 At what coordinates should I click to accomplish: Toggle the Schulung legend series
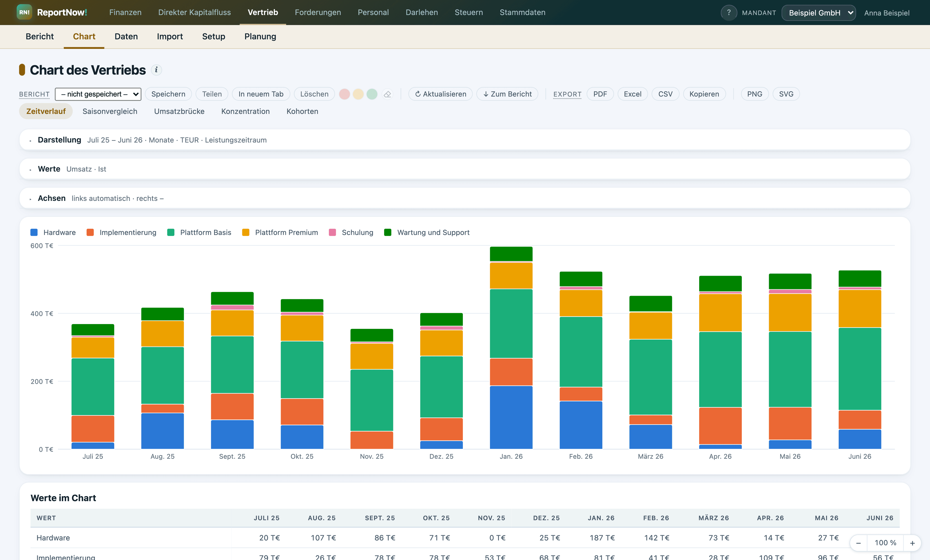[351, 232]
